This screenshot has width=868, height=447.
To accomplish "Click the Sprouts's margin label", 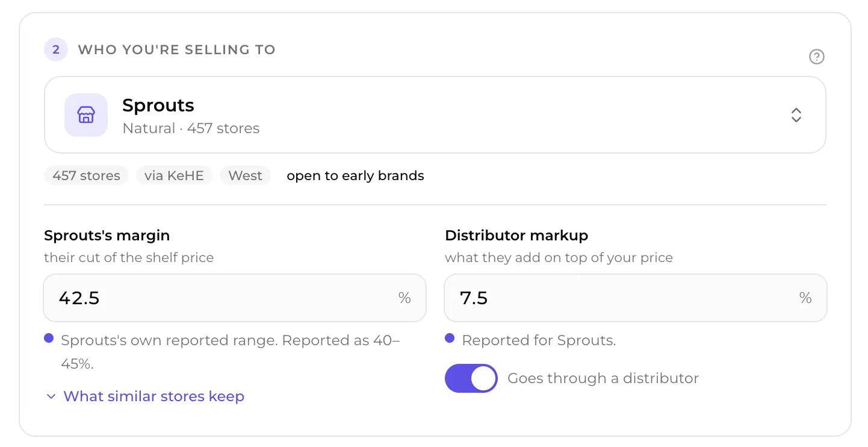I will coord(107,236).
